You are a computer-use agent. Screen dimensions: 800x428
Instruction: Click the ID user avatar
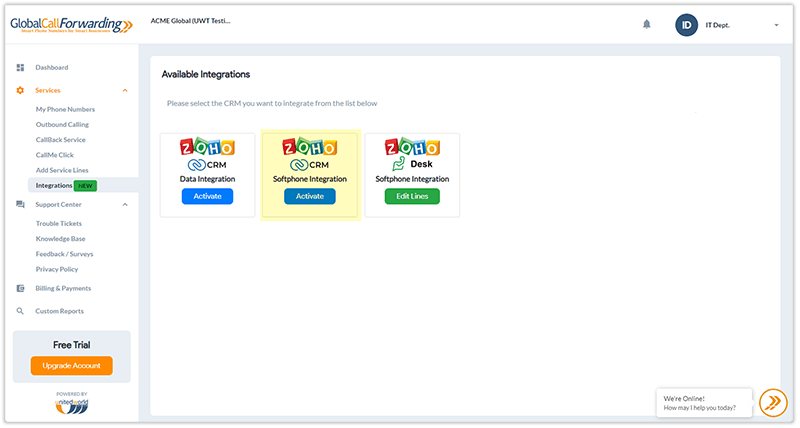point(686,25)
